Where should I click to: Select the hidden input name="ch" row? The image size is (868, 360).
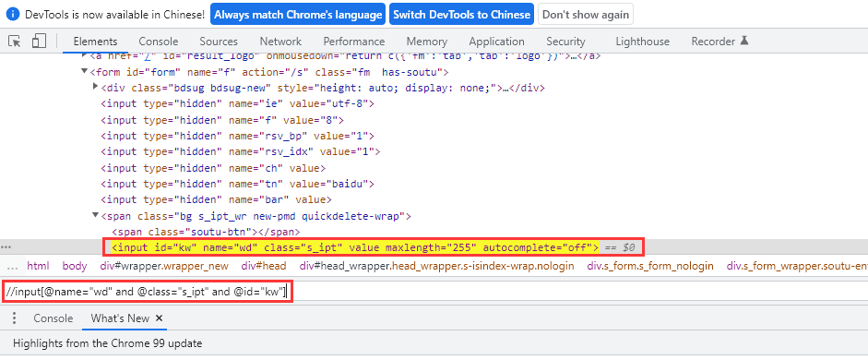(213, 168)
